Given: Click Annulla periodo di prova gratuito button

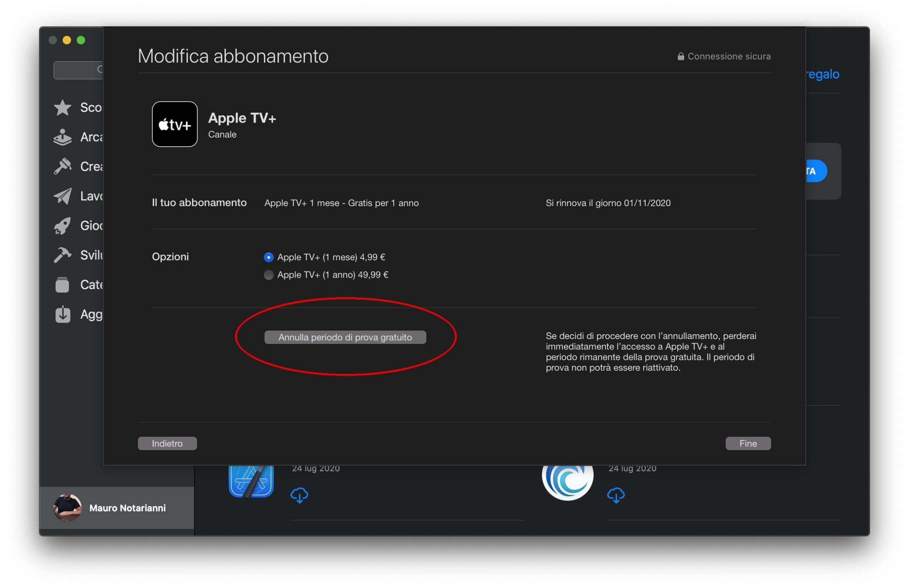Looking at the screenshot, I should pos(345,337).
